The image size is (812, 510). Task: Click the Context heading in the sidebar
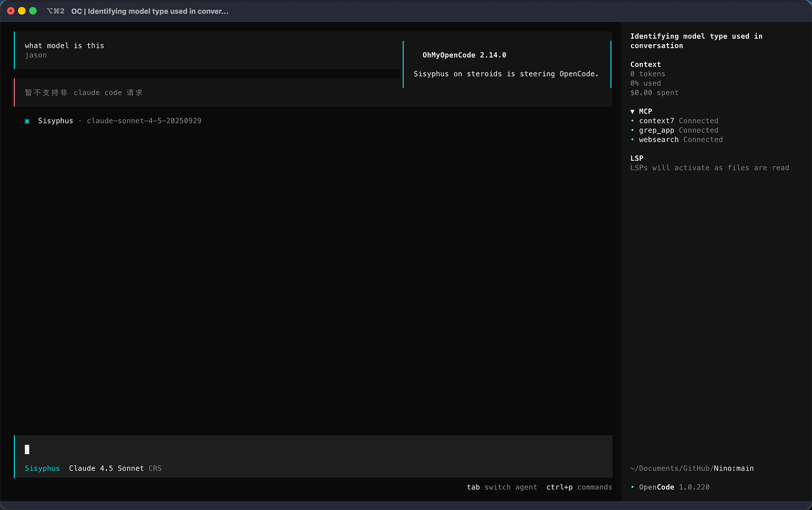click(645, 64)
